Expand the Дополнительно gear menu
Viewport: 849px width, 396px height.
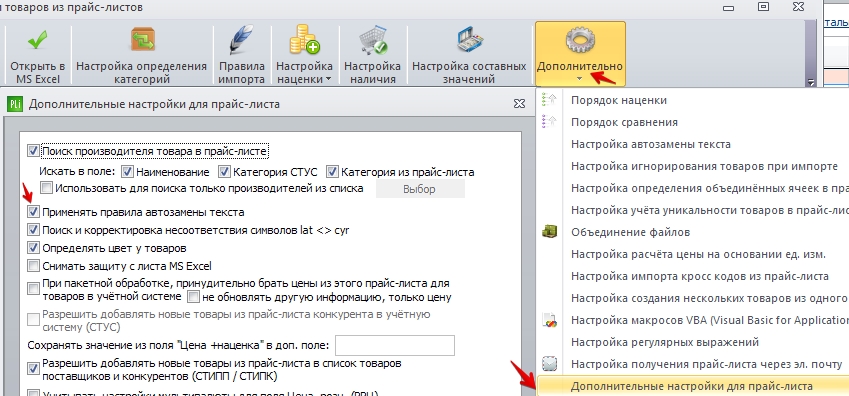[x=580, y=54]
